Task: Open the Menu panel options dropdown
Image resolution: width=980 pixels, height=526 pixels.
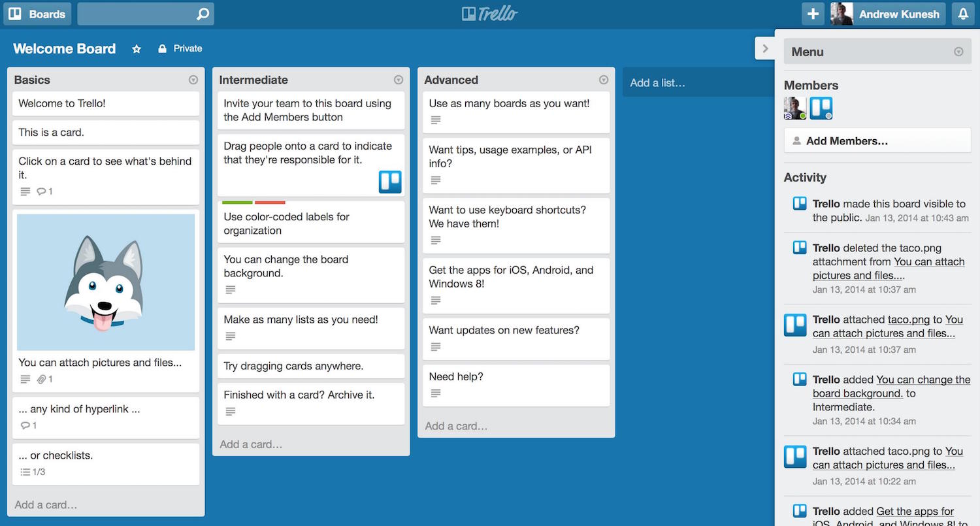Action: (958, 52)
